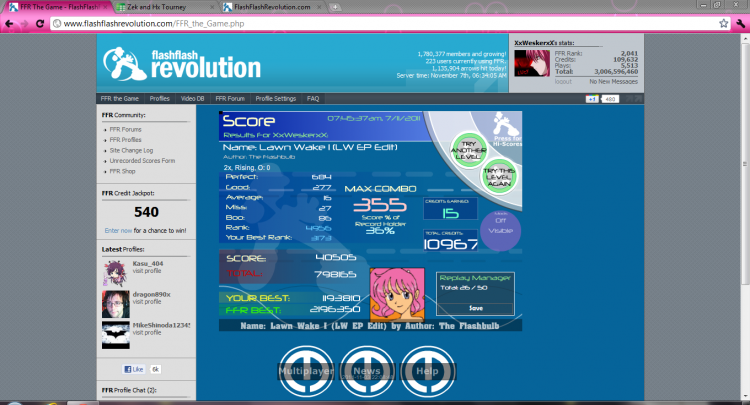Click the Facebook Like button
This screenshot has height=405, width=750.
coord(134,369)
